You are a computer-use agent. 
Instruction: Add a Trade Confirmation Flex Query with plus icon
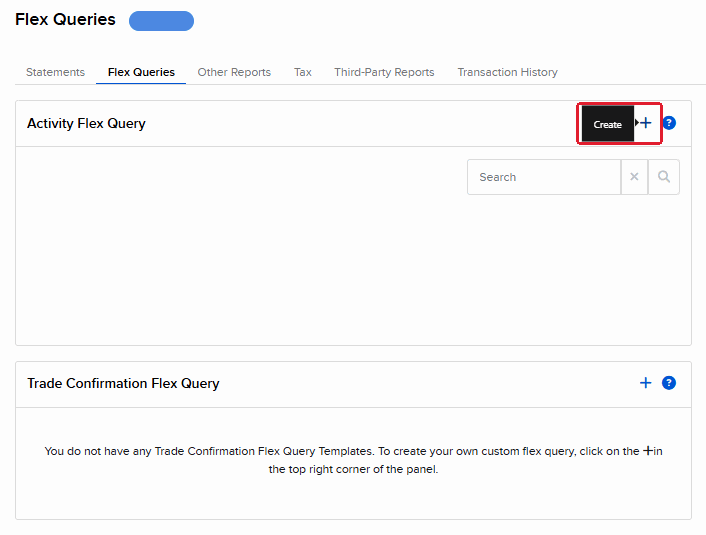tap(646, 383)
